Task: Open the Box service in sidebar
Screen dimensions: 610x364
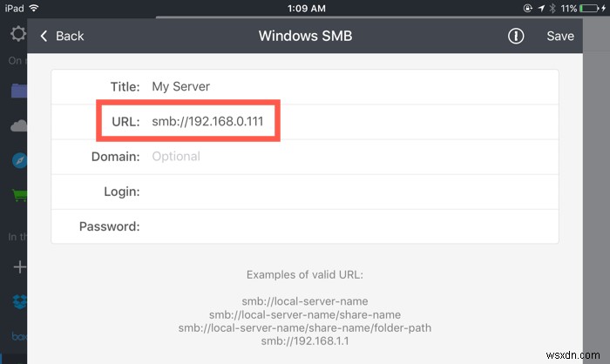Action: coord(19,336)
